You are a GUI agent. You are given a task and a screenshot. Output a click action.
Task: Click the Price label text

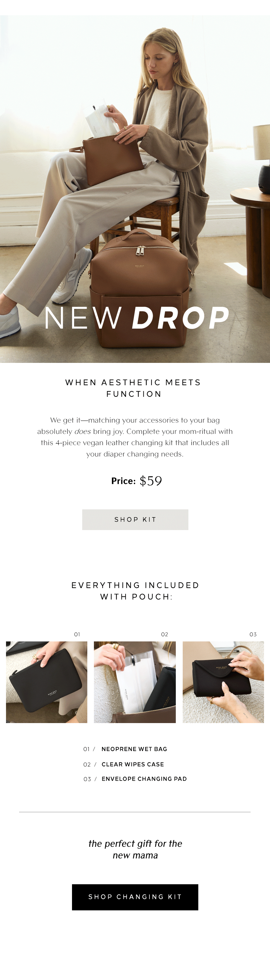click(123, 481)
